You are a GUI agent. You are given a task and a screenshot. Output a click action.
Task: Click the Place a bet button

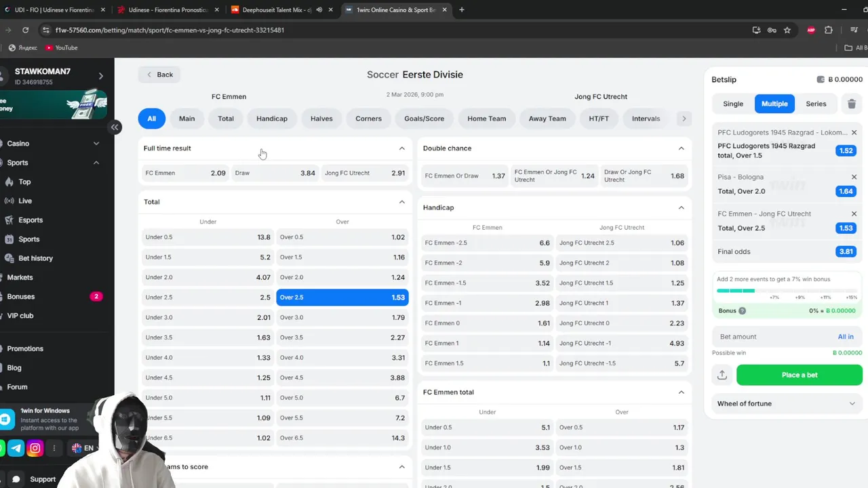pyautogui.click(x=800, y=375)
